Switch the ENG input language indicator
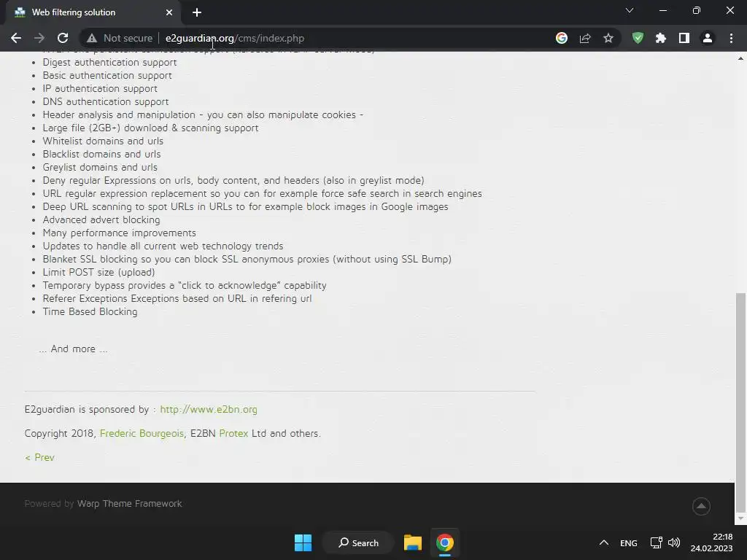 (x=628, y=542)
